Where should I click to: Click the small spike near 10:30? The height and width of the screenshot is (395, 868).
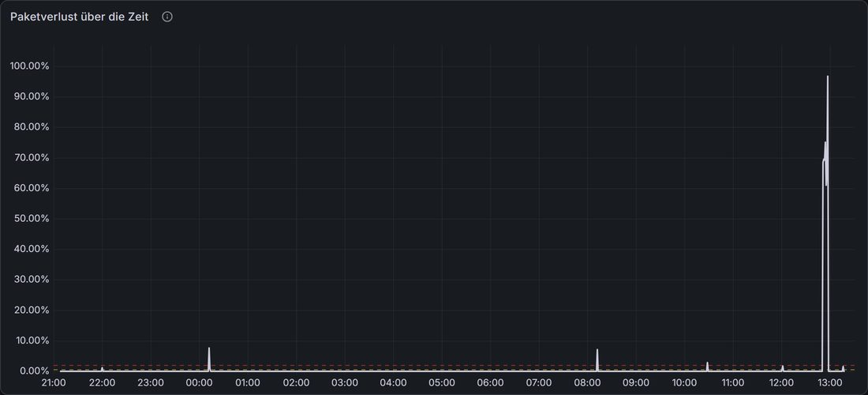tap(708, 367)
